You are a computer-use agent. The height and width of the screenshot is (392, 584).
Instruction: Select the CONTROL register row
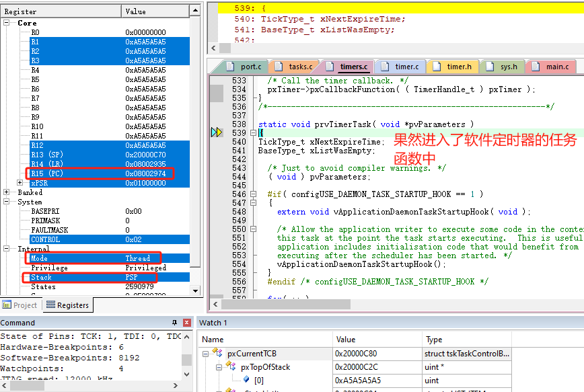[110, 239]
